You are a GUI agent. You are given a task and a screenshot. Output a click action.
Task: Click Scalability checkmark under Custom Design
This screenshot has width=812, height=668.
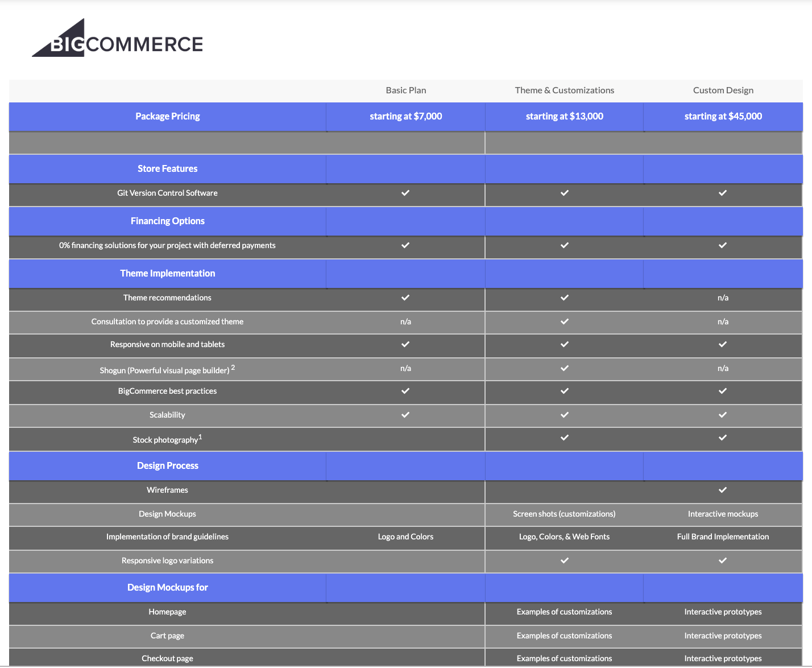[x=723, y=415]
